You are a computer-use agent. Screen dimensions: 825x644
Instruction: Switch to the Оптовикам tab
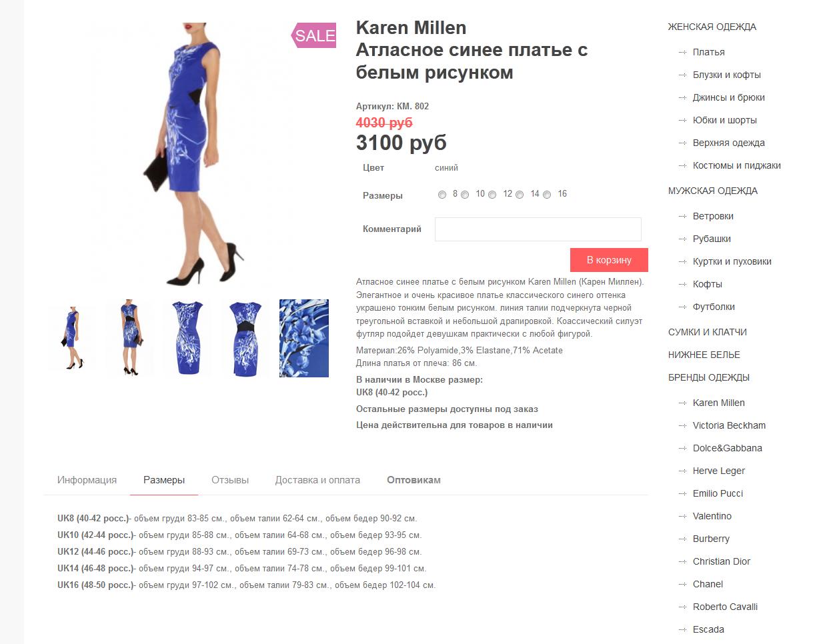click(414, 480)
